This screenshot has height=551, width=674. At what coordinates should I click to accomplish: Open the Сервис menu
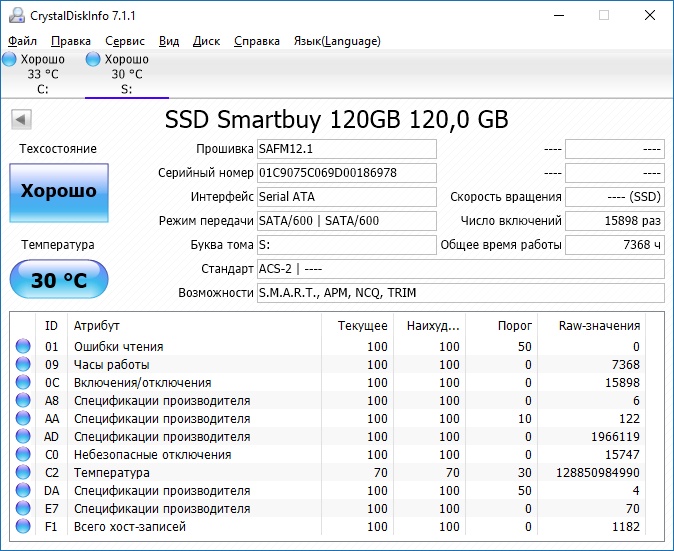(125, 41)
